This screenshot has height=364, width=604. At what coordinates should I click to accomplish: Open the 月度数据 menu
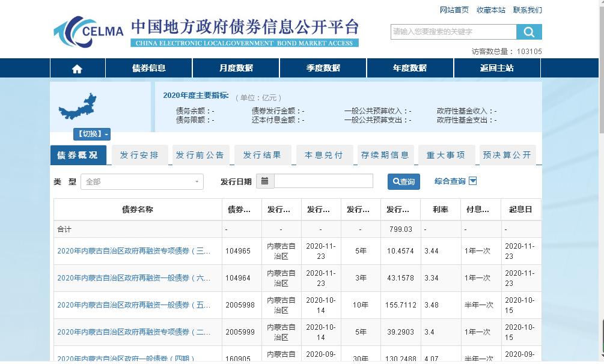point(236,68)
